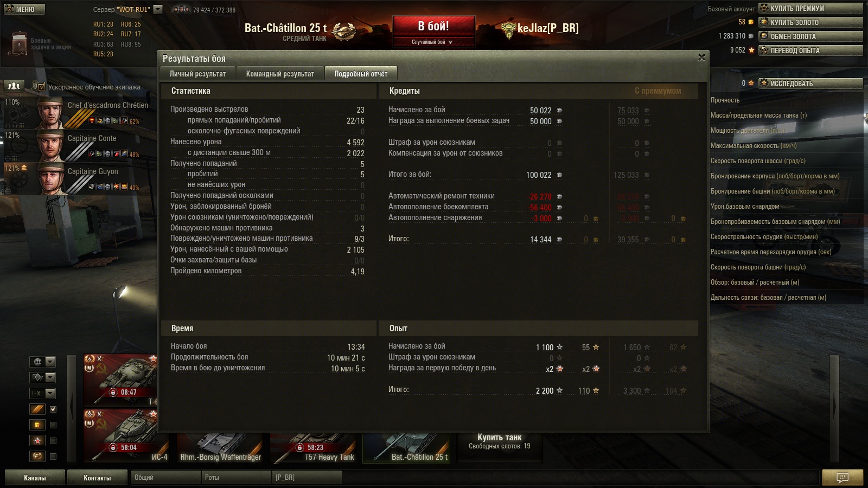
Task: Click the red star multiplier filter icon
Action: (37, 441)
